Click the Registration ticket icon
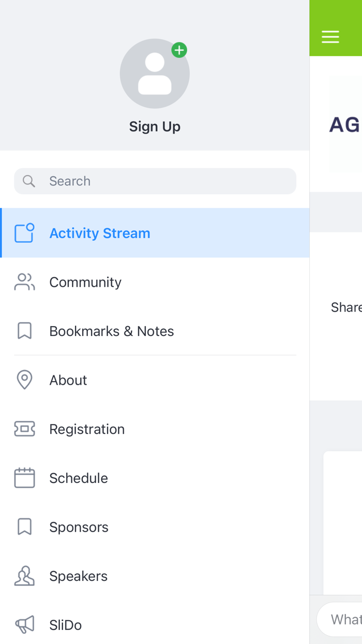Viewport: 362px width, 644px height. point(24,429)
